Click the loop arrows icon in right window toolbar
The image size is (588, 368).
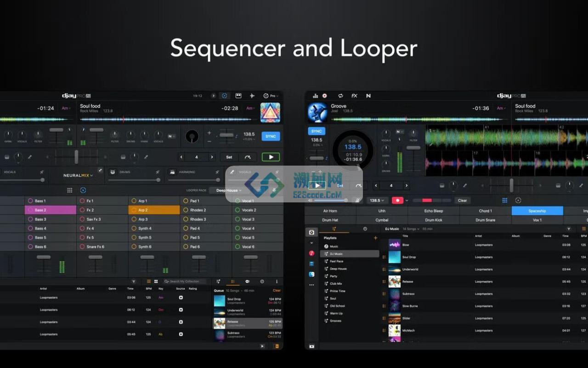pos(340,96)
